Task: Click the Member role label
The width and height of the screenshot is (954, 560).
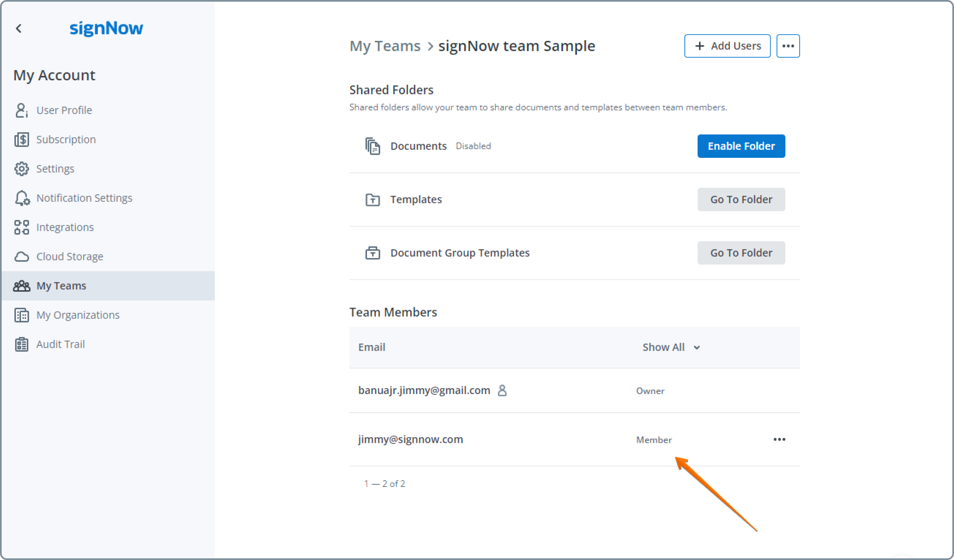Action: 654,440
